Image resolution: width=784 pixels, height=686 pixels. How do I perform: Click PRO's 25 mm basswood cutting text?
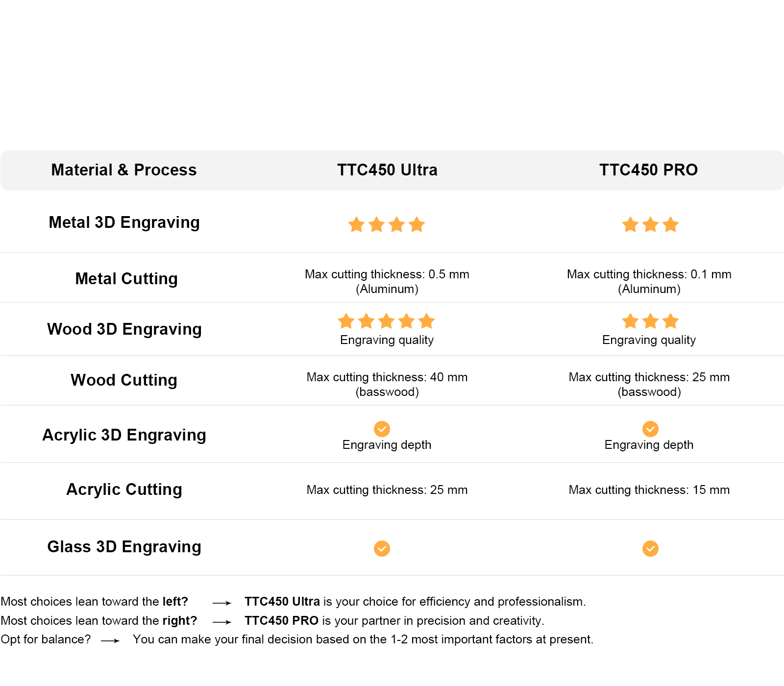649,384
